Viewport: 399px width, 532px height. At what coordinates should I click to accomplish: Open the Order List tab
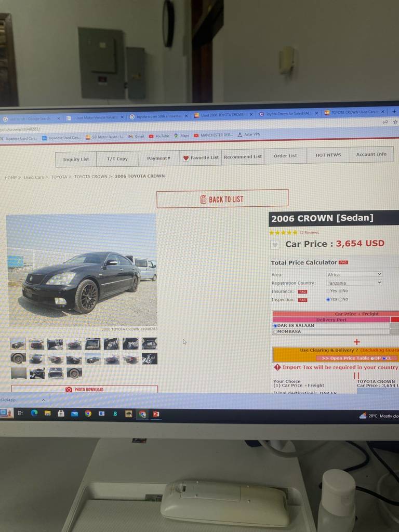[285, 156]
